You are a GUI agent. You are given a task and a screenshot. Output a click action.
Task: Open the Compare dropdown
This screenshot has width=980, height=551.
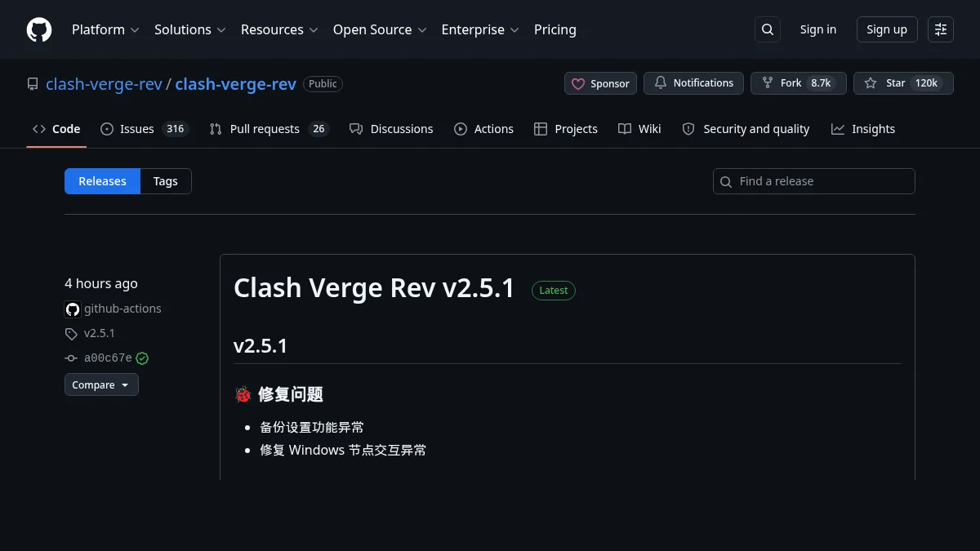pos(101,384)
